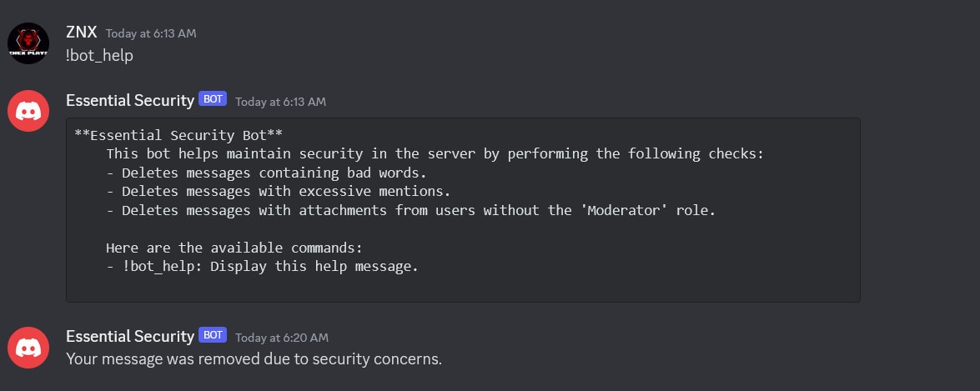The width and height of the screenshot is (980, 391).
Task: Click the ZNX username
Action: (82, 32)
